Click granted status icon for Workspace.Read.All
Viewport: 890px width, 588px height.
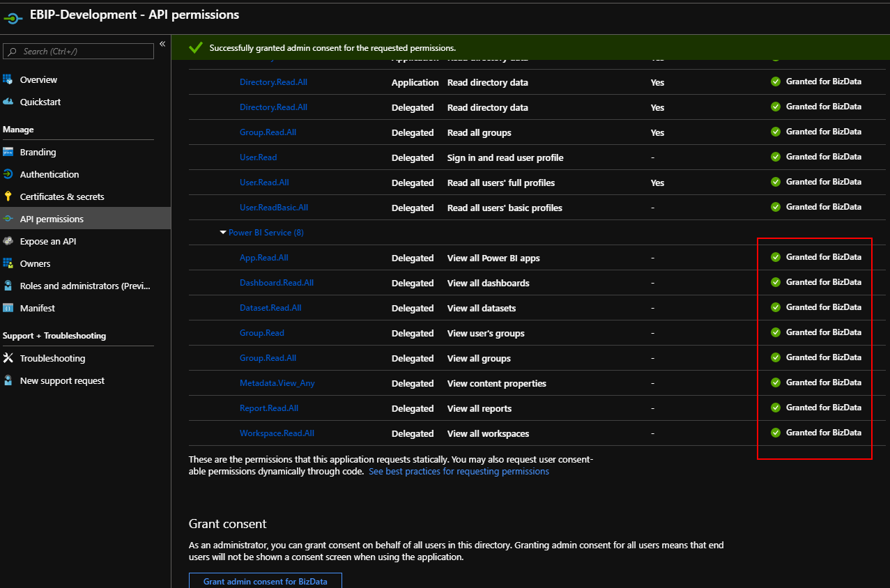pyautogui.click(x=775, y=433)
